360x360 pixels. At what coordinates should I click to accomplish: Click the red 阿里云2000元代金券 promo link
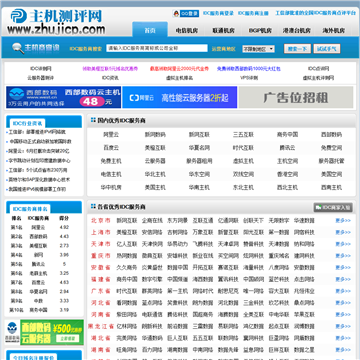click(x=179, y=69)
